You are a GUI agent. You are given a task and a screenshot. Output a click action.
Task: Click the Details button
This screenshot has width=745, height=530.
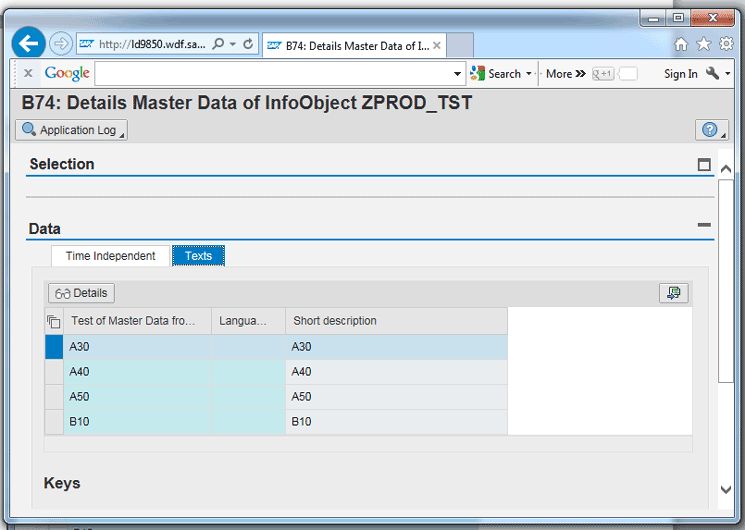[x=81, y=293]
